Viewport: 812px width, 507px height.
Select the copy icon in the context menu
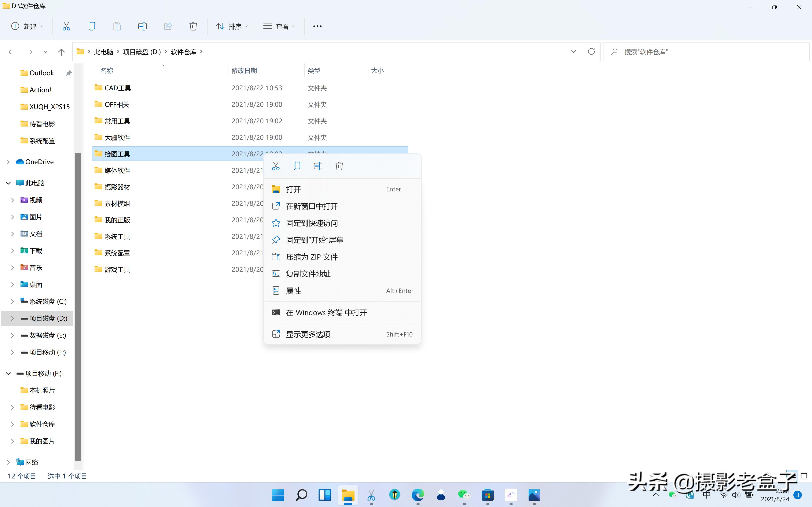297,166
